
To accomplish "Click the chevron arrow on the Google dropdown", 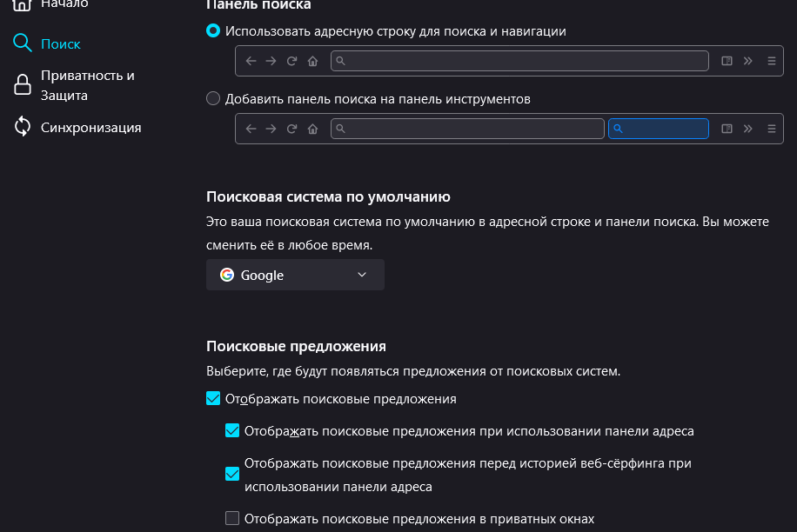I will [x=363, y=275].
